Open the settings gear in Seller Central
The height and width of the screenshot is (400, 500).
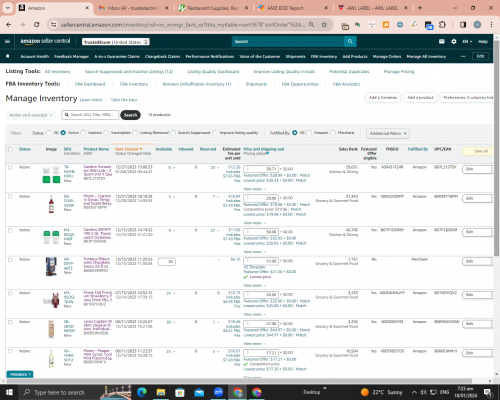[454, 41]
